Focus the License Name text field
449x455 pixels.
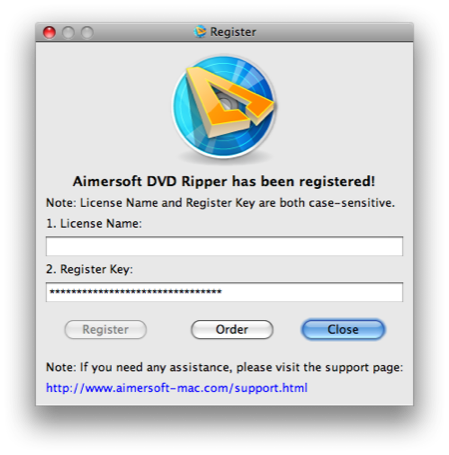click(224, 246)
